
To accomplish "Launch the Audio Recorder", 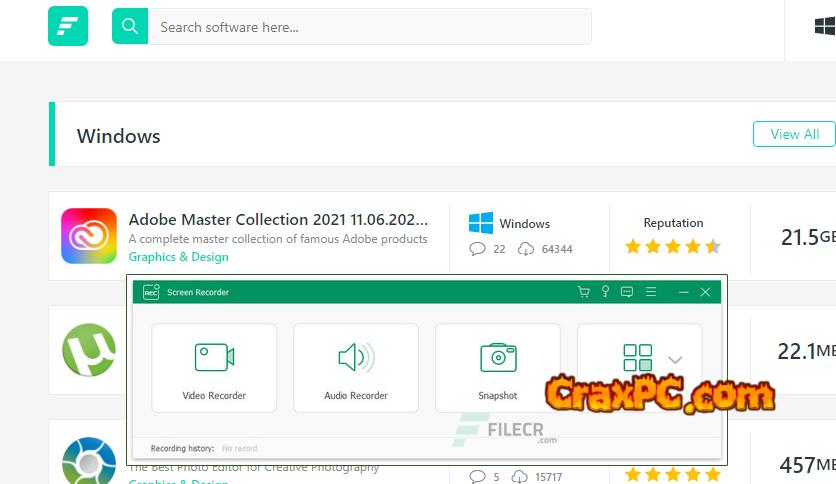I will tap(356, 368).
